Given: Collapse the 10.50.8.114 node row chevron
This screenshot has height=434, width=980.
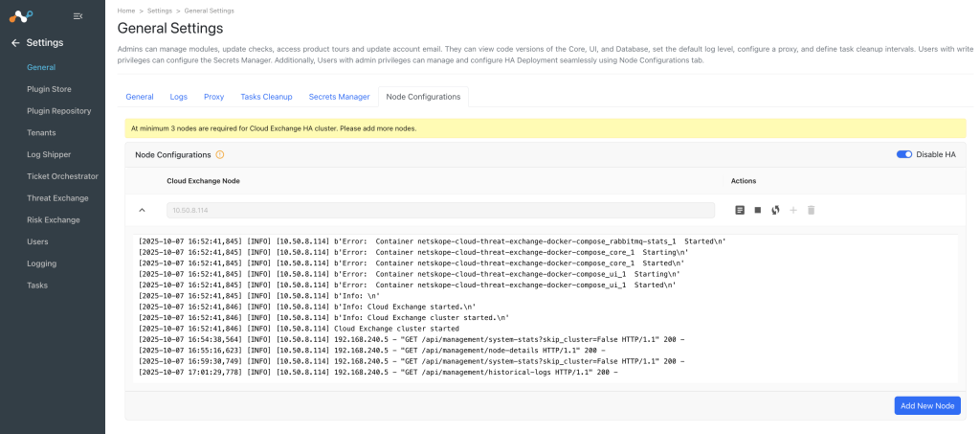Looking at the screenshot, I should pos(142,210).
